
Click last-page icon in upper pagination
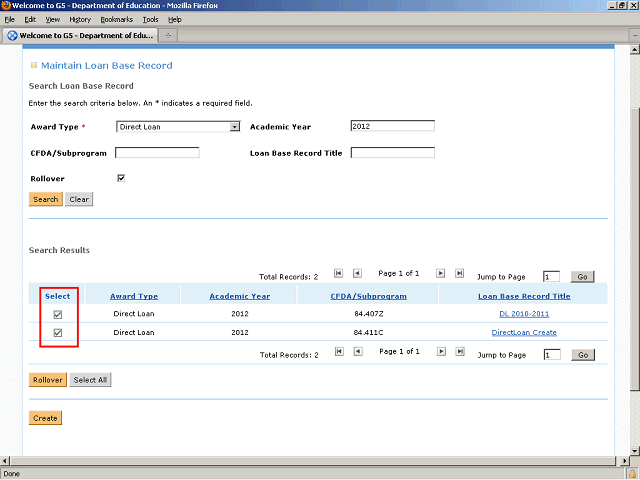tap(459, 273)
